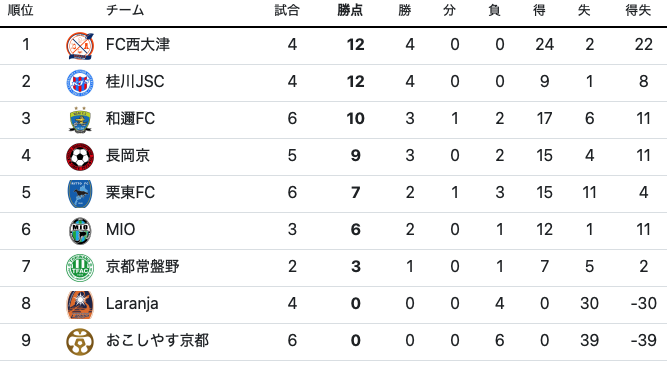Click the 順位 column header

coord(20,10)
